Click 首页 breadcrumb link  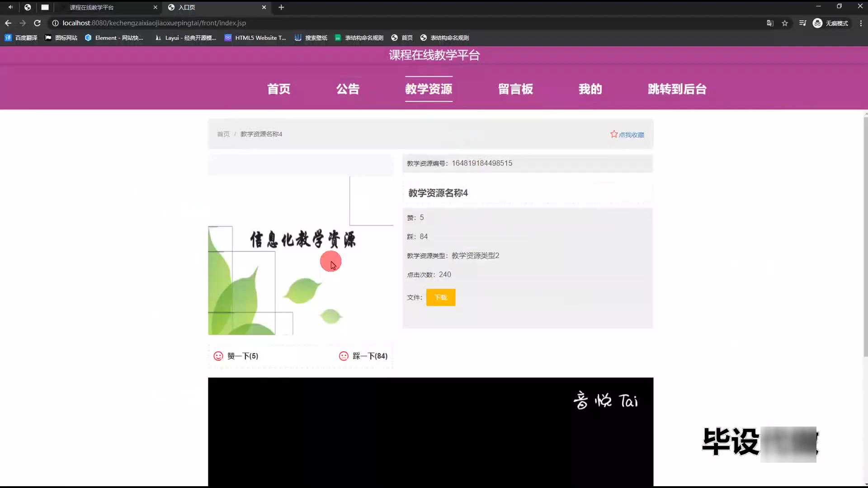click(223, 134)
